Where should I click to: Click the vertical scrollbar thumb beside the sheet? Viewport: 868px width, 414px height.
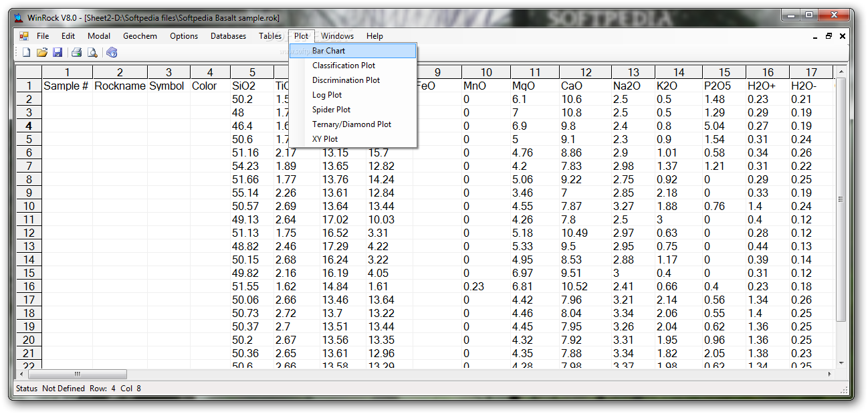(841, 199)
